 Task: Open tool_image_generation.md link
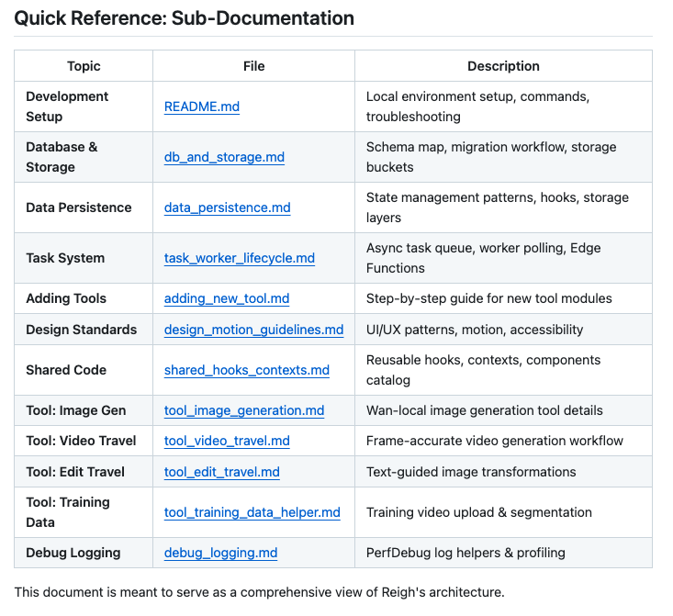tap(244, 410)
